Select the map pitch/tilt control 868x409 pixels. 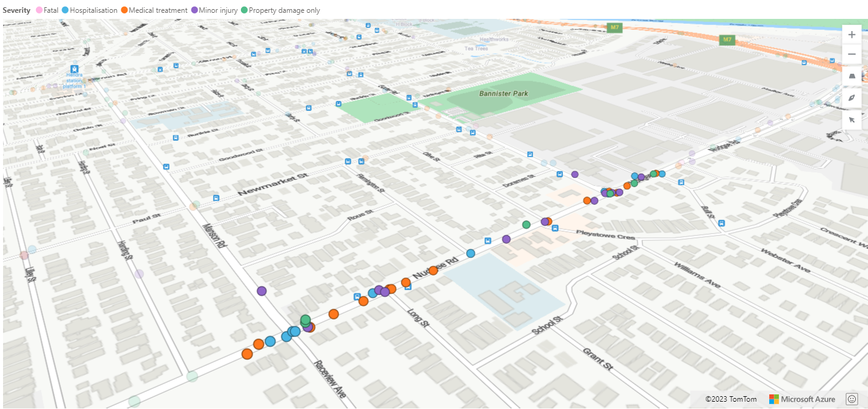(x=852, y=76)
